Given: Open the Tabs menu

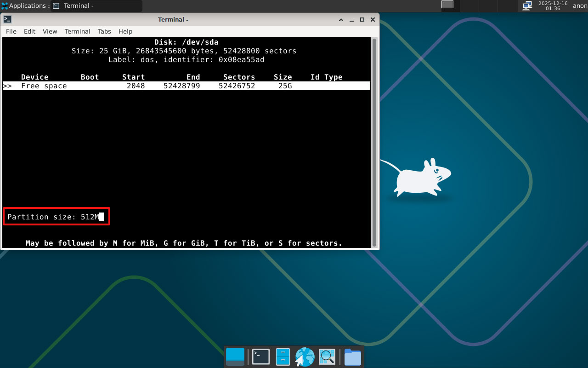Looking at the screenshot, I should pyautogui.click(x=104, y=31).
